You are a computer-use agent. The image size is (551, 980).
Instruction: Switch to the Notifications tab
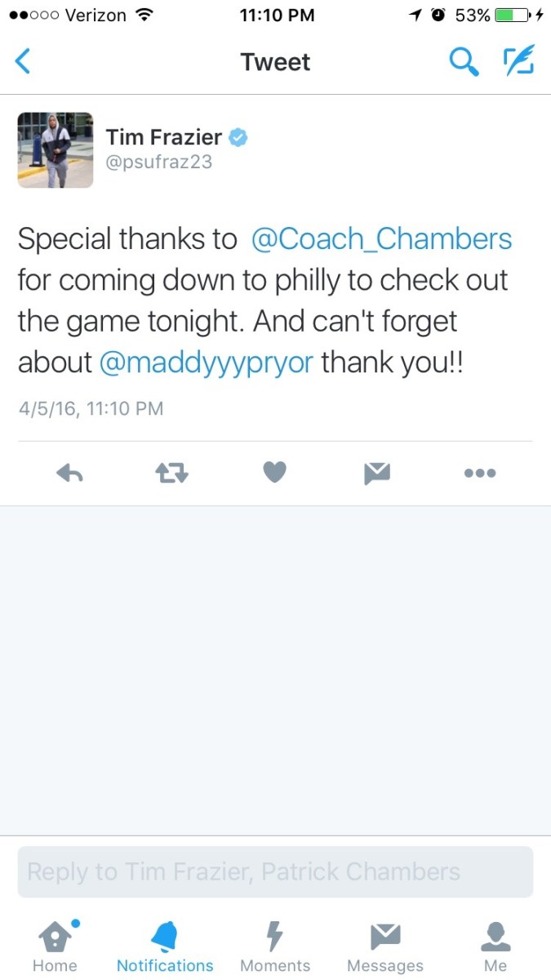[165, 947]
